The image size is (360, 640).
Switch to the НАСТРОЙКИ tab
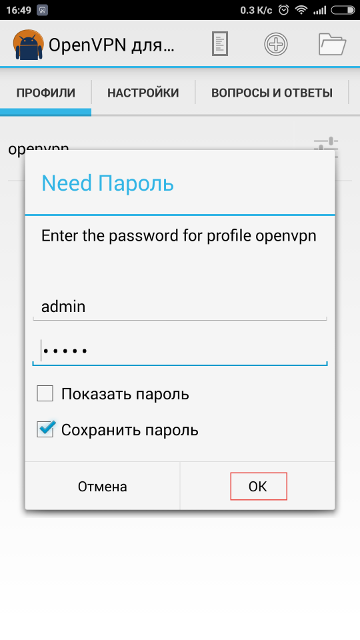(143, 93)
